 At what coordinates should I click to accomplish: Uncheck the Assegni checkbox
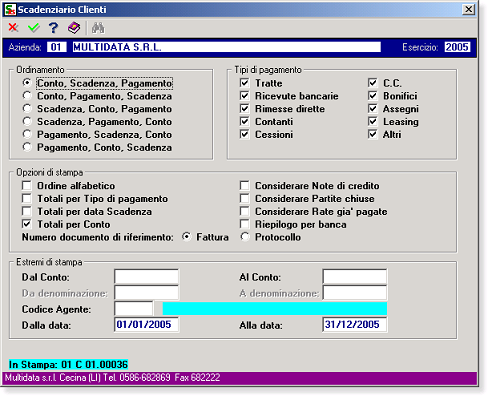[373, 109]
